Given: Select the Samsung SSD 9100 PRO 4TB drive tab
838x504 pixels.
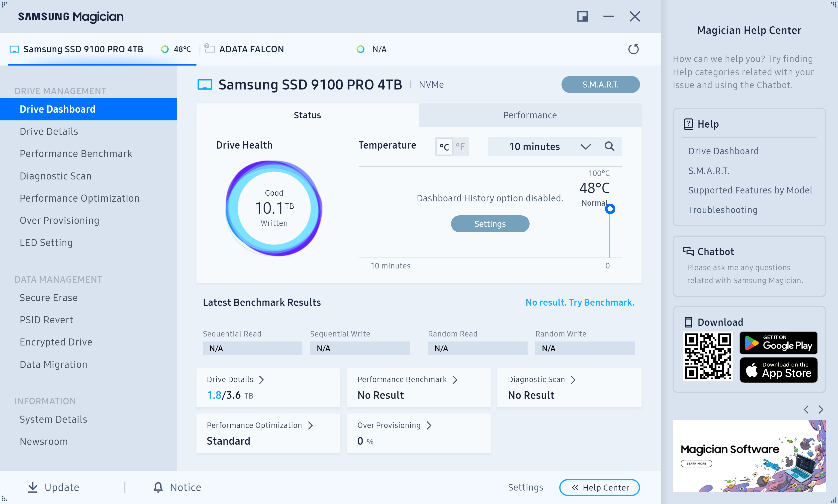Looking at the screenshot, I should pyautogui.click(x=102, y=49).
